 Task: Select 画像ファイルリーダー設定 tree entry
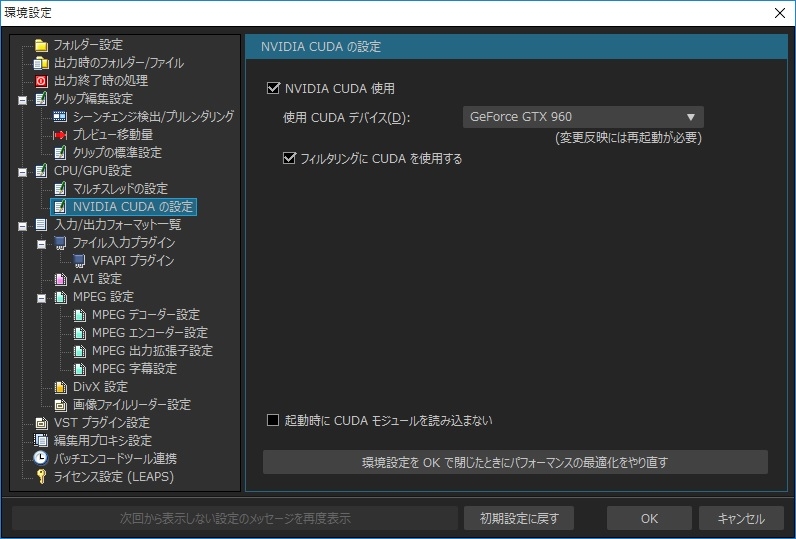[x=132, y=405]
